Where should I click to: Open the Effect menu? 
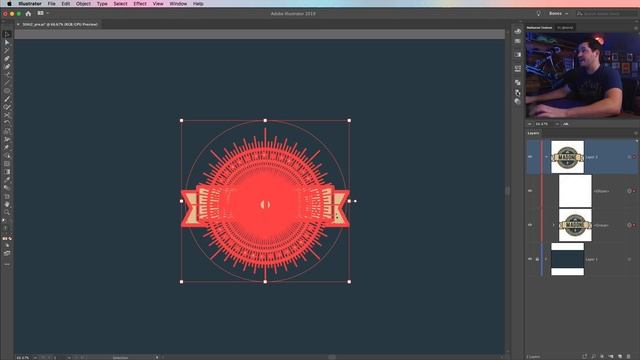pyautogui.click(x=140, y=4)
